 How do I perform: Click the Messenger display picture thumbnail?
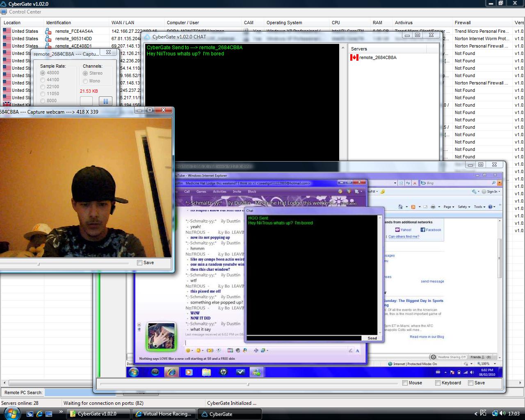[x=161, y=336]
